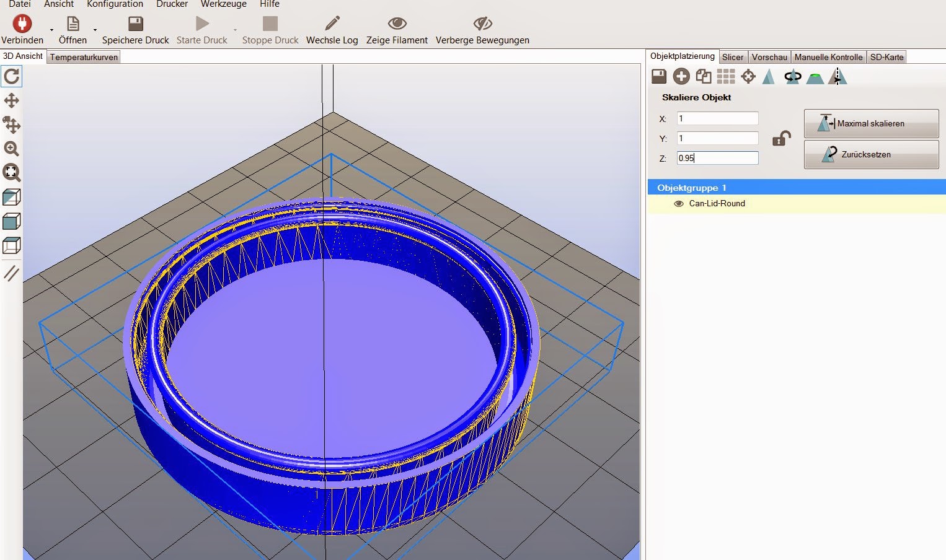Open the Konfiguration menu

click(115, 4)
